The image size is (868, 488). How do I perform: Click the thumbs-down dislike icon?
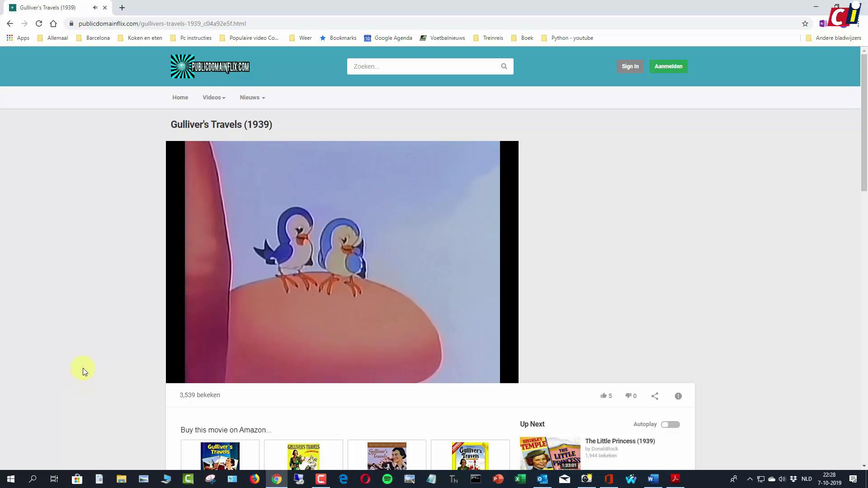pyautogui.click(x=628, y=396)
